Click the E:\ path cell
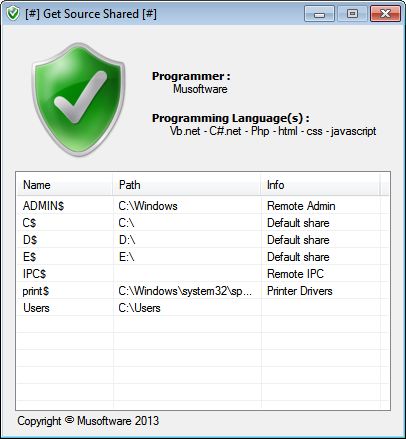The image size is (406, 439). coord(126,257)
